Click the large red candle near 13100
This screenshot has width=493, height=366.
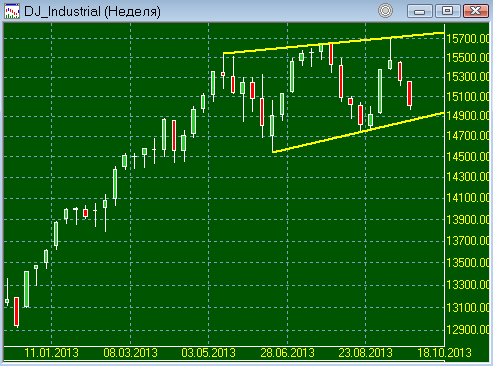tap(17, 311)
